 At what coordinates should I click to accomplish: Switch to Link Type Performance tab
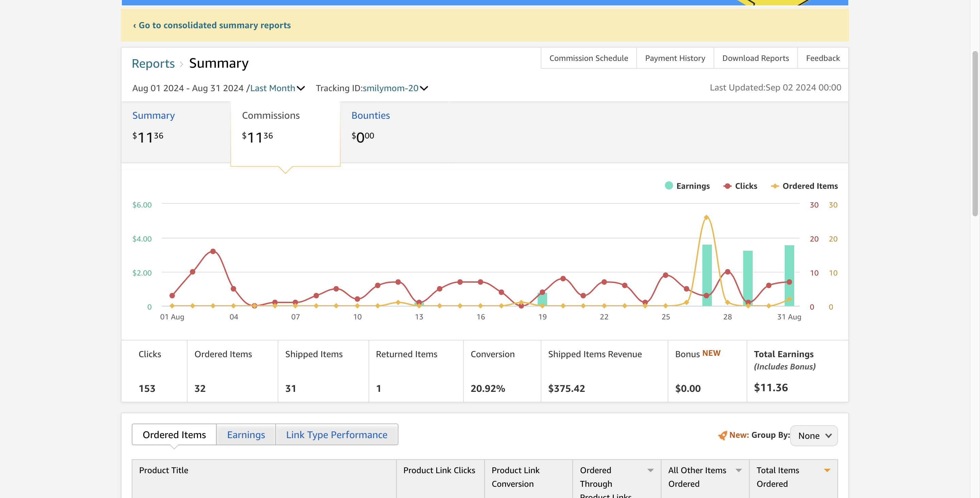click(x=336, y=434)
